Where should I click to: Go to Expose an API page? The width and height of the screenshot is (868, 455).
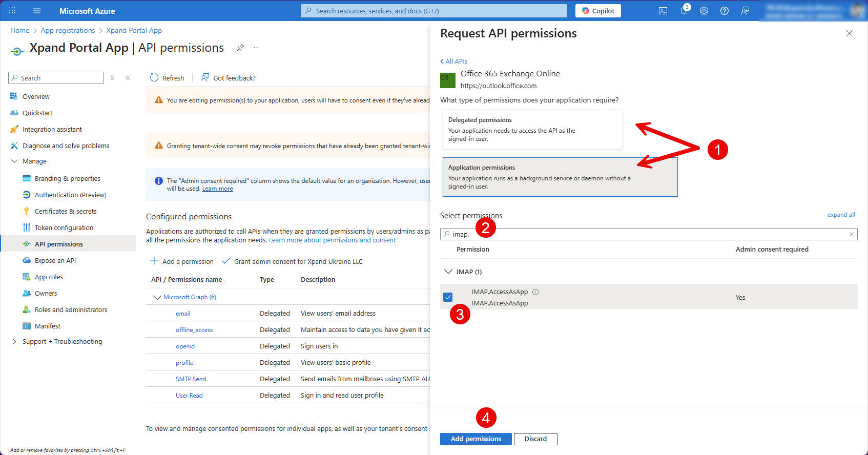[55, 261]
